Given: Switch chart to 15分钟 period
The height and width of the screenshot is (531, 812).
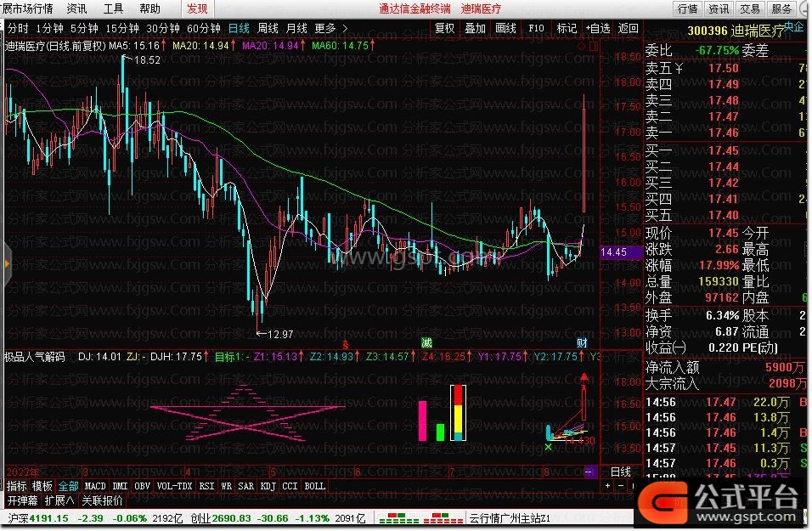Looking at the screenshot, I should click(122, 28).
